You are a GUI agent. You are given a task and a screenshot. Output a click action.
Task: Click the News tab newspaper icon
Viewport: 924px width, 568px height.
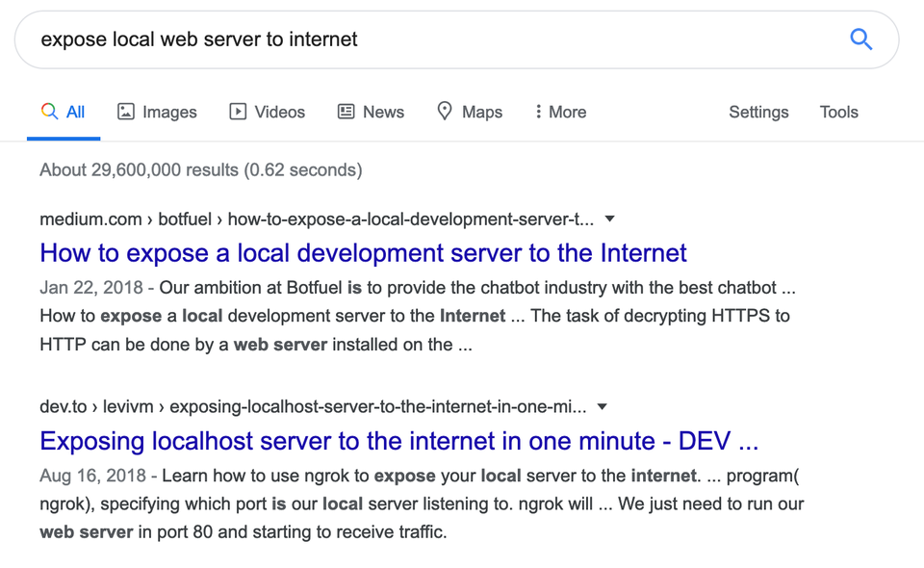tap(346, 112)
